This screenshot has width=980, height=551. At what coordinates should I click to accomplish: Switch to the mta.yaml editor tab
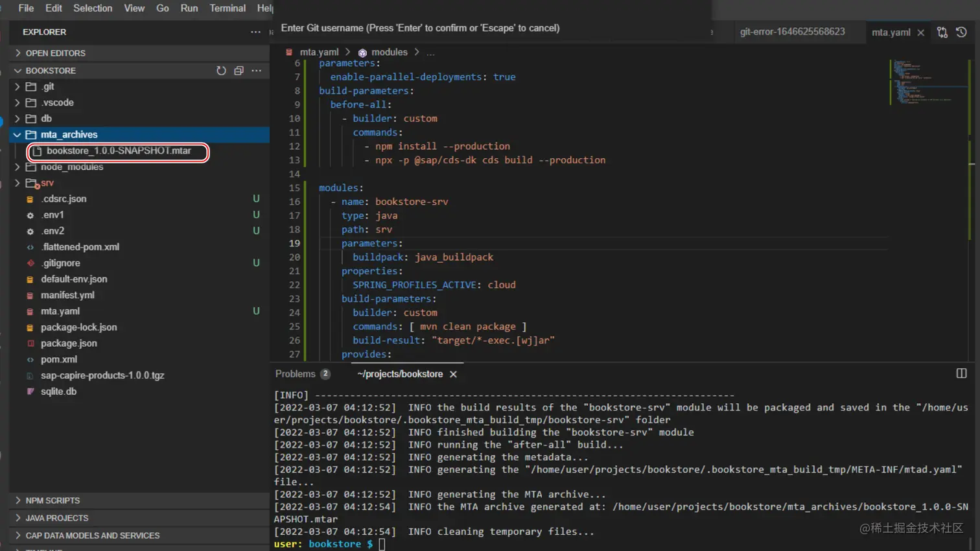coord(891,32)
